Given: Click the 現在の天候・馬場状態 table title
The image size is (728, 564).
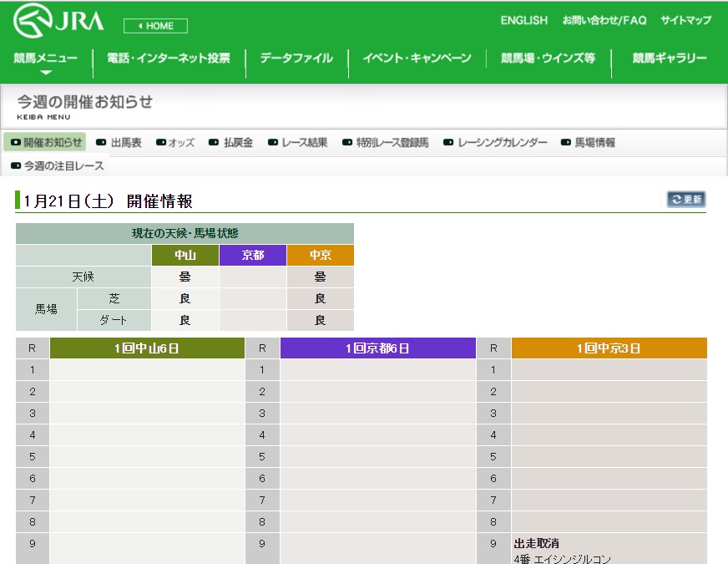Looking at the screenshot, I should pyautogui.click(x=185, y=233).
